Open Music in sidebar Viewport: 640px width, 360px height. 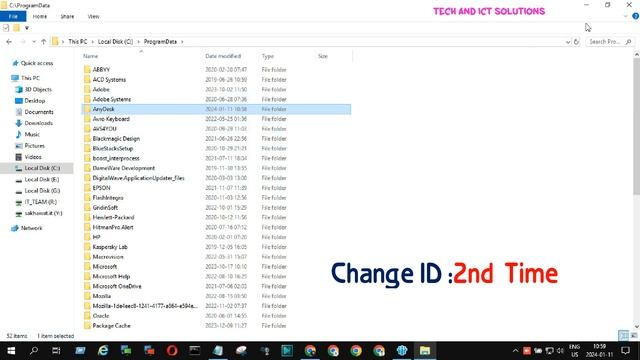click(x=27, y=134)
